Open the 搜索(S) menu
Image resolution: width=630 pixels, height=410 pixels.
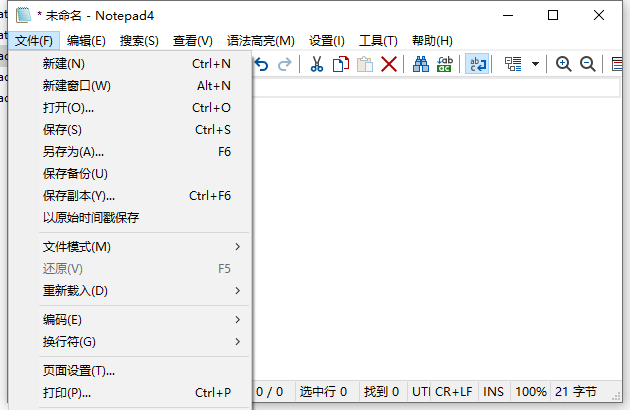click(139, 41)
